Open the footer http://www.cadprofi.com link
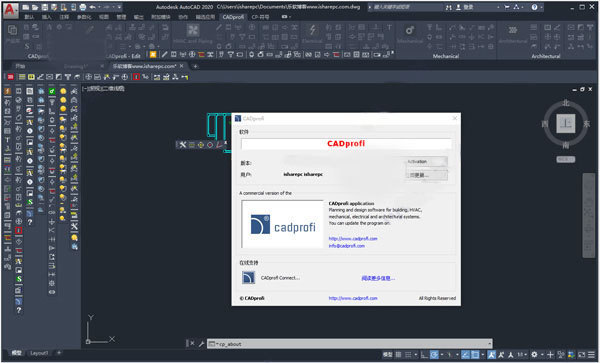600x363 pixels. [x=353, y=298]
